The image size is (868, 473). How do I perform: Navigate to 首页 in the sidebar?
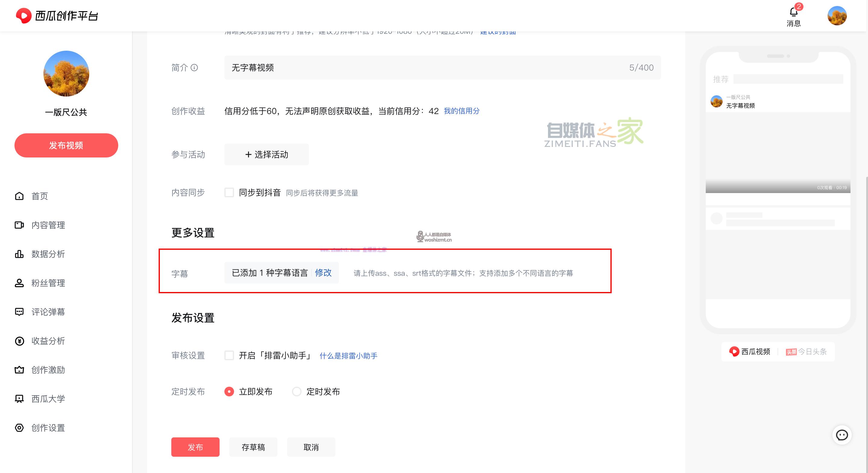39,196
